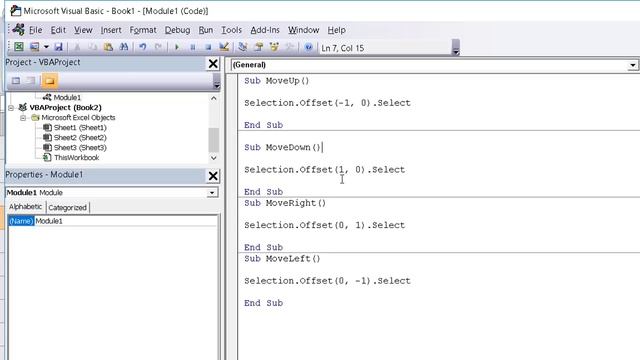Screen dimensions: 640x360
Task: Switch to the Categorized tab
Action: [x=67, y=207]
